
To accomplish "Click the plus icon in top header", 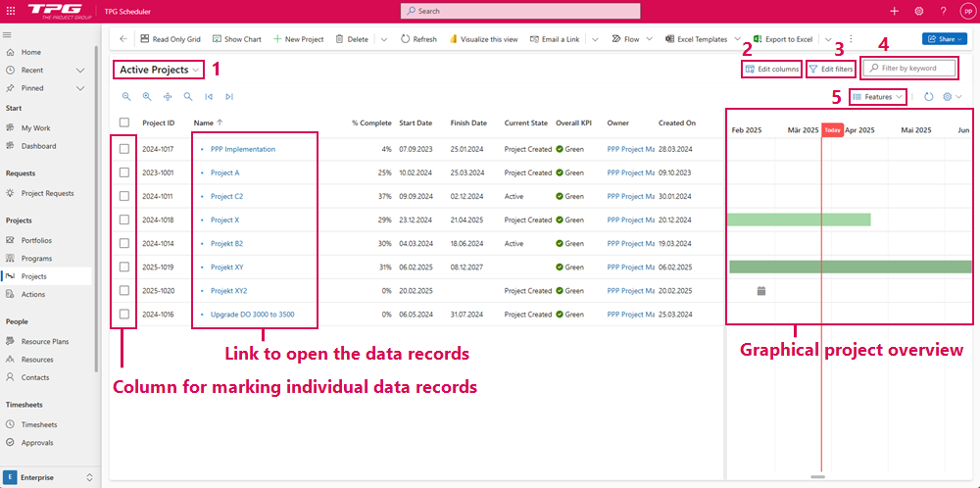I will coord(894,11).
